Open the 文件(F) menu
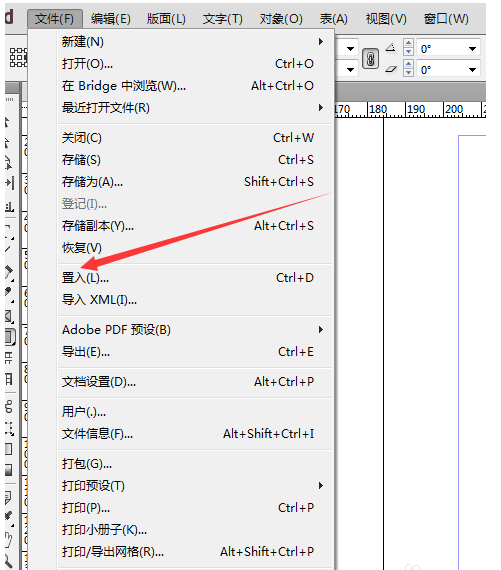 [x=55, y=19]
